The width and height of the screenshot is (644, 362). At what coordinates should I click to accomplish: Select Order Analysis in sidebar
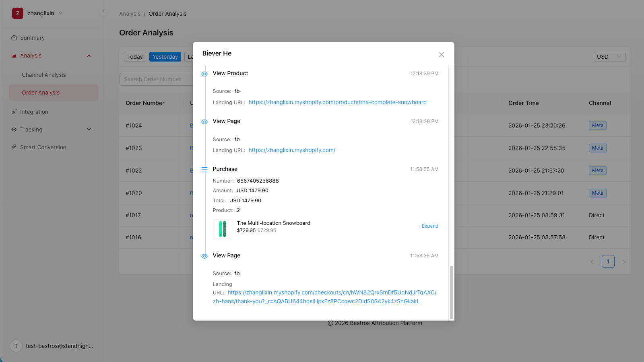point(41,93)
